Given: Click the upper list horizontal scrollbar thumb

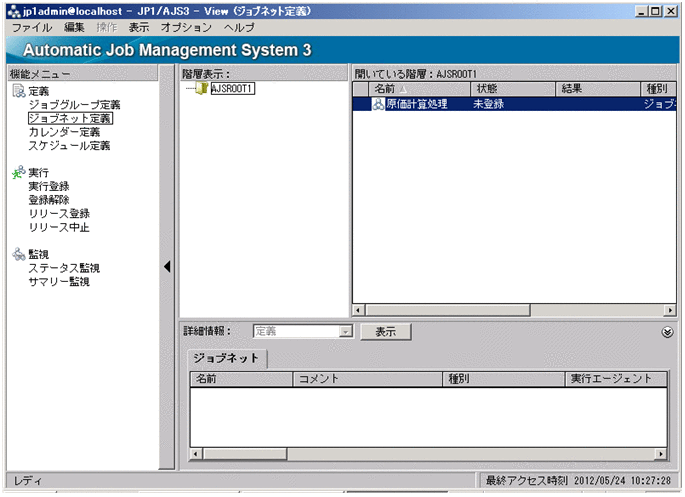Looking at the screenshot, I should click(x=448, y=310).
